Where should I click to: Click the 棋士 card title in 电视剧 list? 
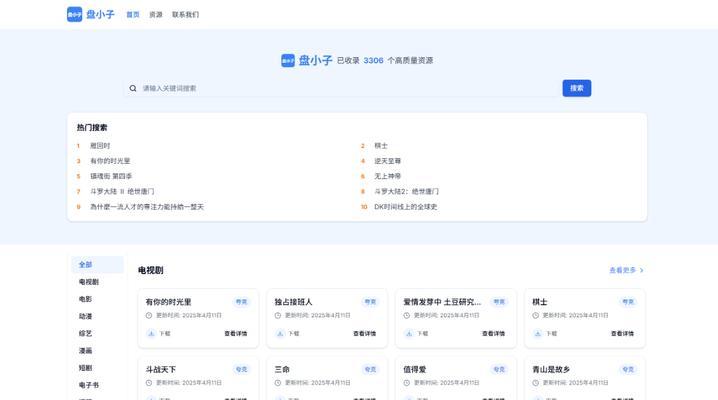[x=539, y=302]
